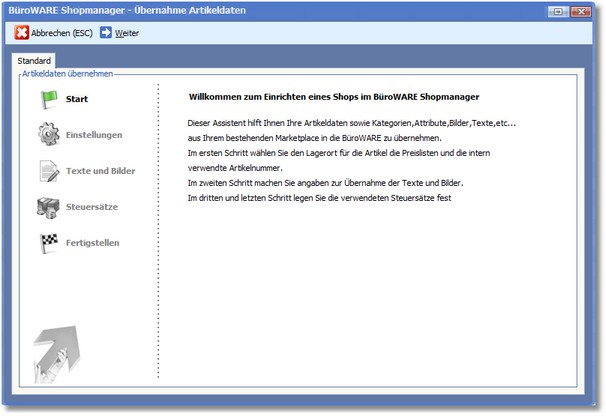Image resolution: width=606 pixels, height=416 pixels.
Task: Jump to the Fertigstellen step label
Action: point(93,243)
